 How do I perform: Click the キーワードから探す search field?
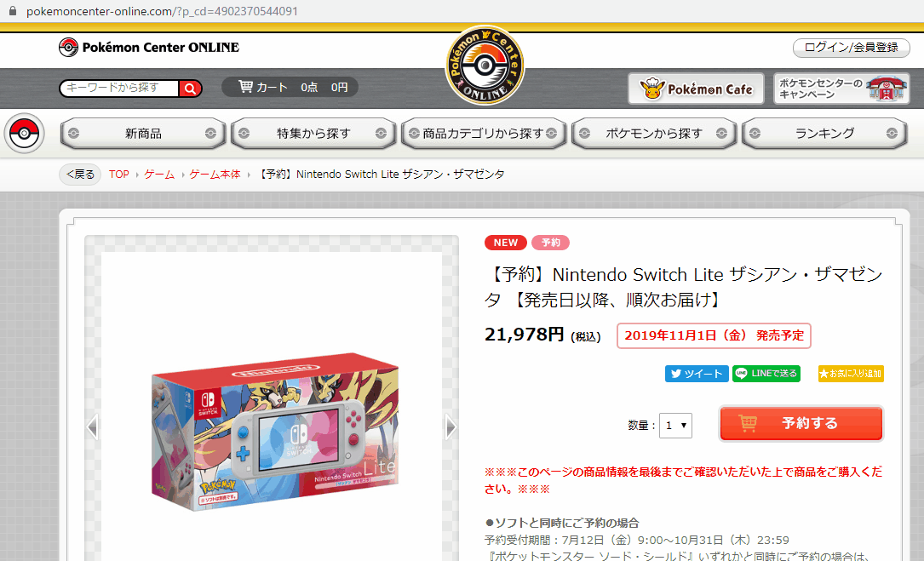pyautogui.click(x=119, y=89)
